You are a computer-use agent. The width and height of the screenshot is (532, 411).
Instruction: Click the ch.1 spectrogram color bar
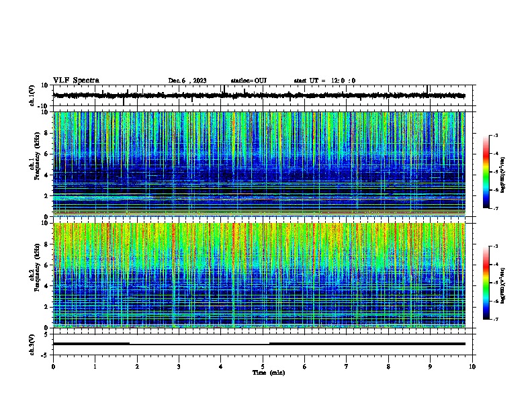pyautogui.click(x=486, y=172)
